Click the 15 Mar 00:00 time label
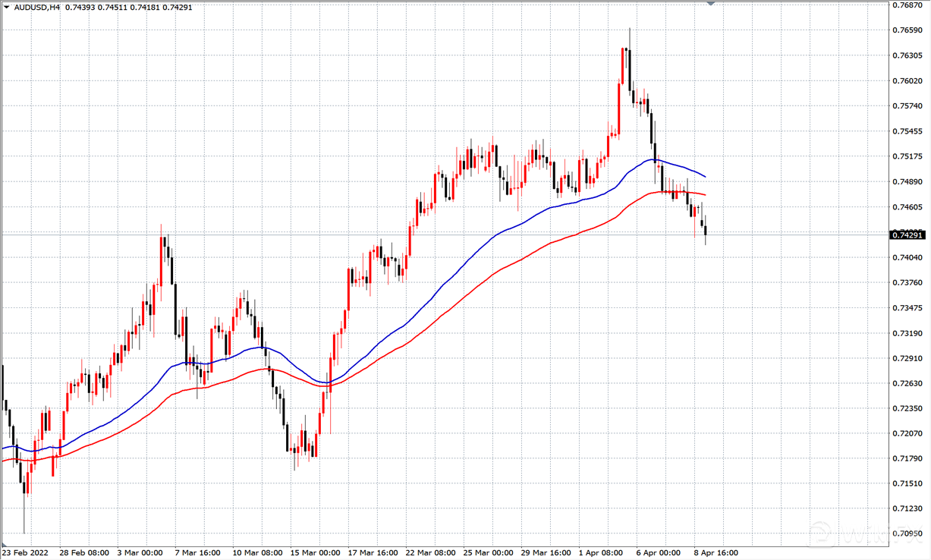Viewport: 931px width, 560px height. tap(315, 552)
